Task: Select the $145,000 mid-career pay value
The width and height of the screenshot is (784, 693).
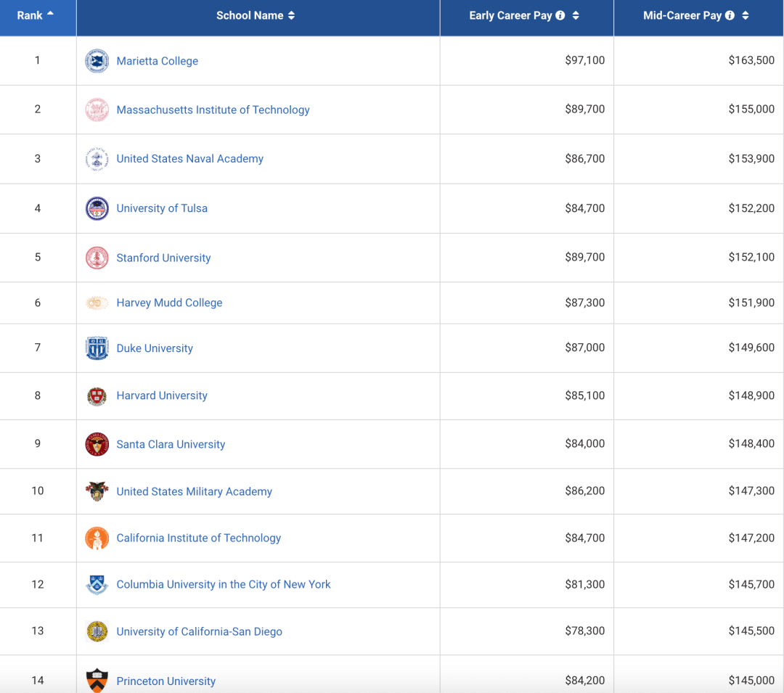Action: coord(751,680)
